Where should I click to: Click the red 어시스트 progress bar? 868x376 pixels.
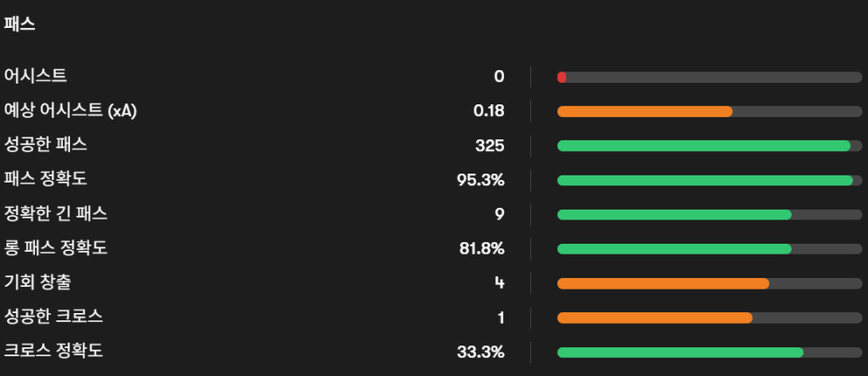(x=562, y=77)
